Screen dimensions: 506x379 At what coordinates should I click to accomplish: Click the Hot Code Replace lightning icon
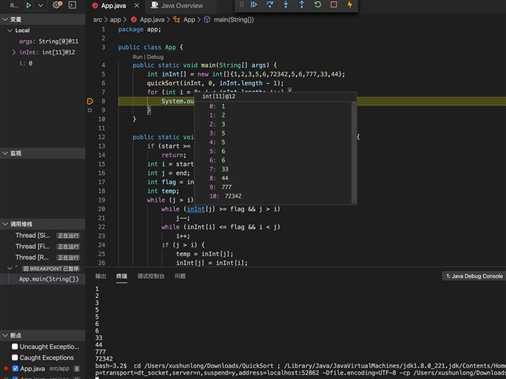(x=349, y=5)
